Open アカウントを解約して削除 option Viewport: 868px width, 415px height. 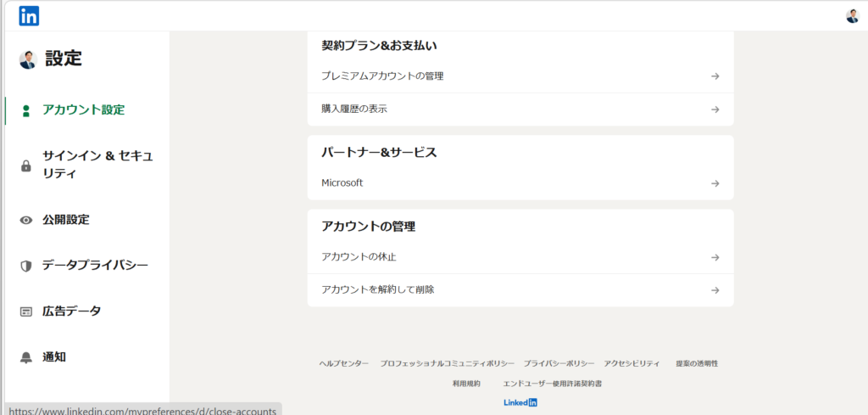pos(378,289)
